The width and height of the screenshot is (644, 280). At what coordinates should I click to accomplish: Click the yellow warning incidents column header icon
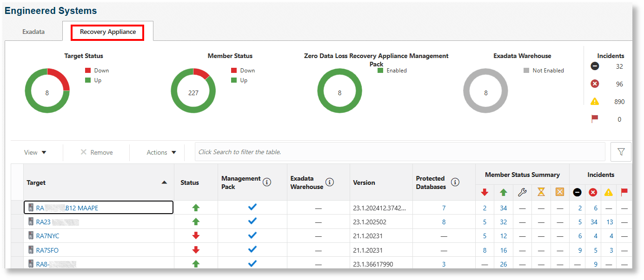click(x=609, y=192)
